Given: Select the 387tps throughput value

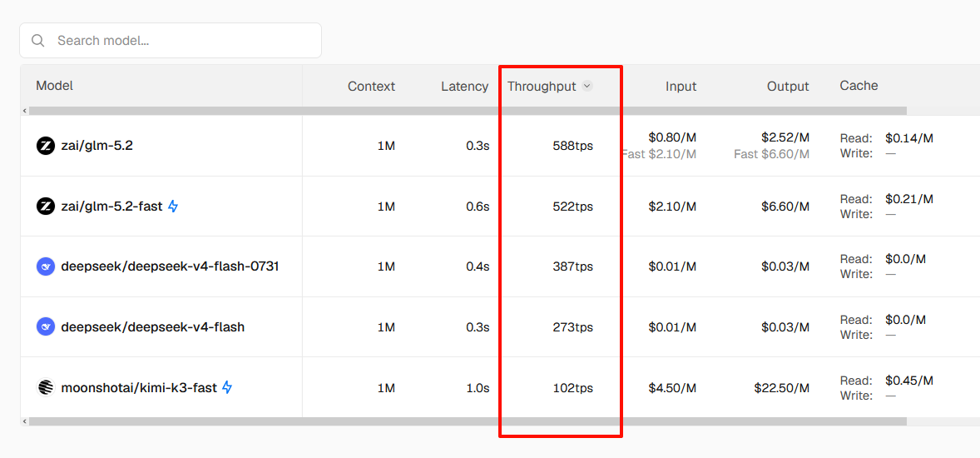Looking at the screenshot, I should click(573, 266).
